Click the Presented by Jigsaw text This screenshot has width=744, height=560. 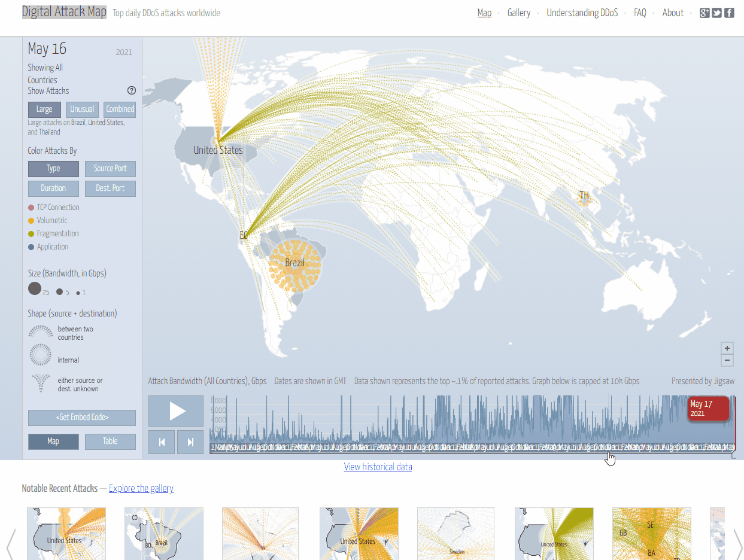(703, 381)
